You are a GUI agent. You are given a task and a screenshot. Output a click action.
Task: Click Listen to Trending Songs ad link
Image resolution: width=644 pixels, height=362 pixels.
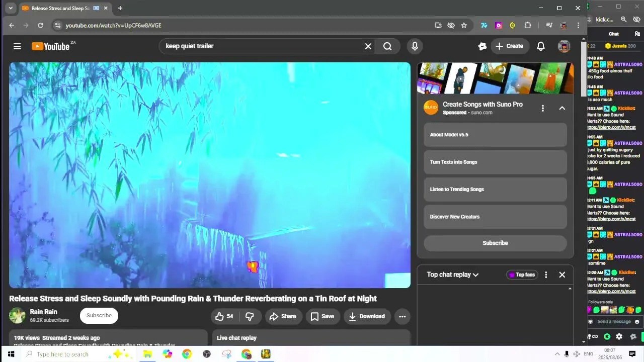pyautogui.click(x=495, y=190)
